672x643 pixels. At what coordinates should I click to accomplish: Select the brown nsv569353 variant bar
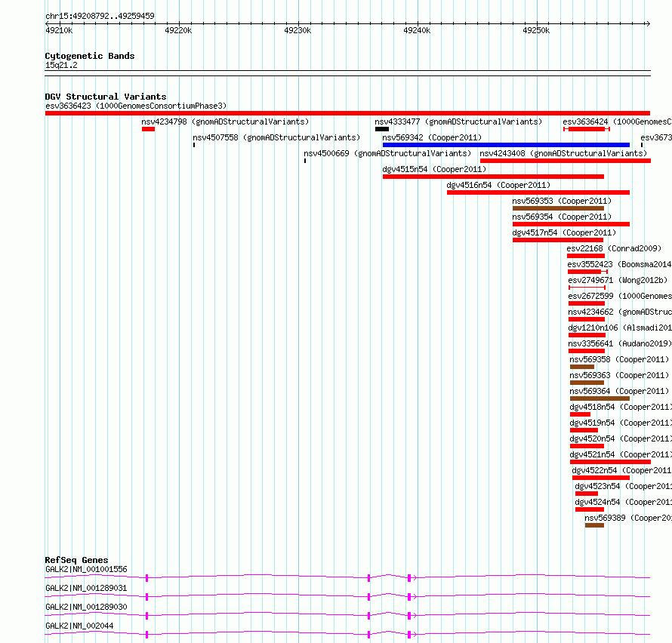pos(559,208)
